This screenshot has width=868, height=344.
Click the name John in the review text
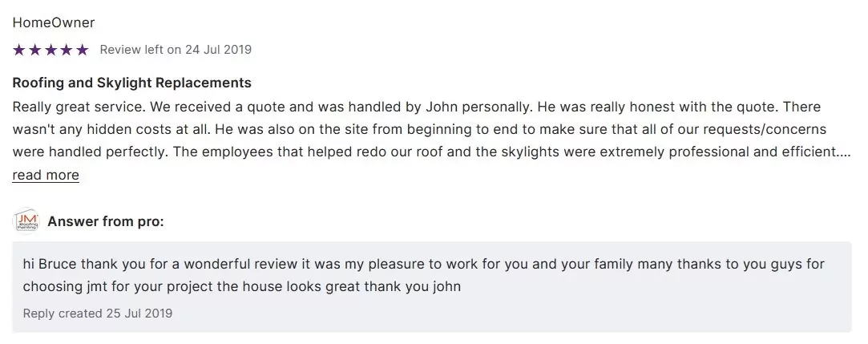coord(441,107)
